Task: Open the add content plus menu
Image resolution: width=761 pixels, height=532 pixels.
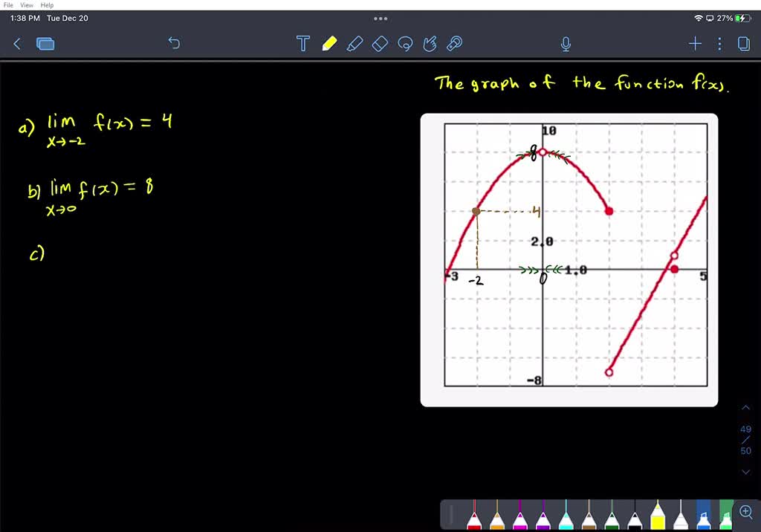Action: point(695,44)
